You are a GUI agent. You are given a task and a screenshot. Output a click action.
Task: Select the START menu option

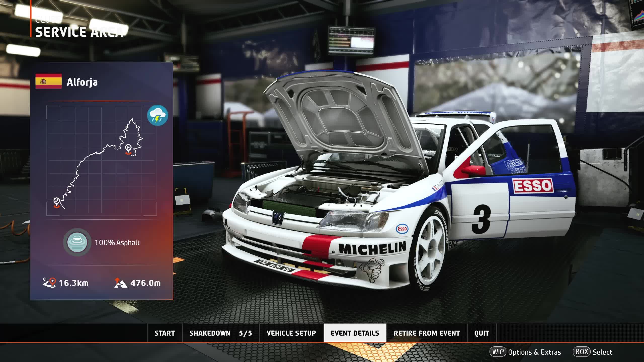pyautogui.click(x=165, y=333)
